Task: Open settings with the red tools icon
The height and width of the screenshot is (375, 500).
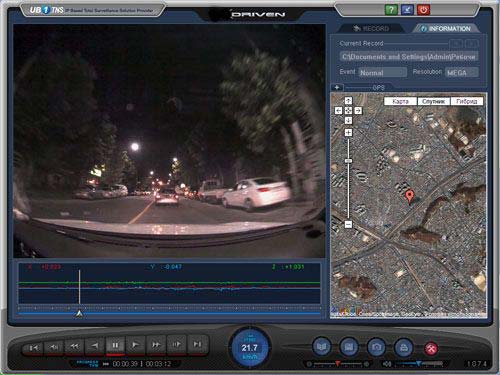Action: (x=431, y=349)
